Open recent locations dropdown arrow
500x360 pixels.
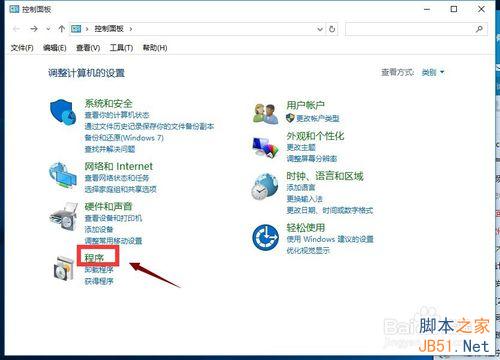click(48, 29)
